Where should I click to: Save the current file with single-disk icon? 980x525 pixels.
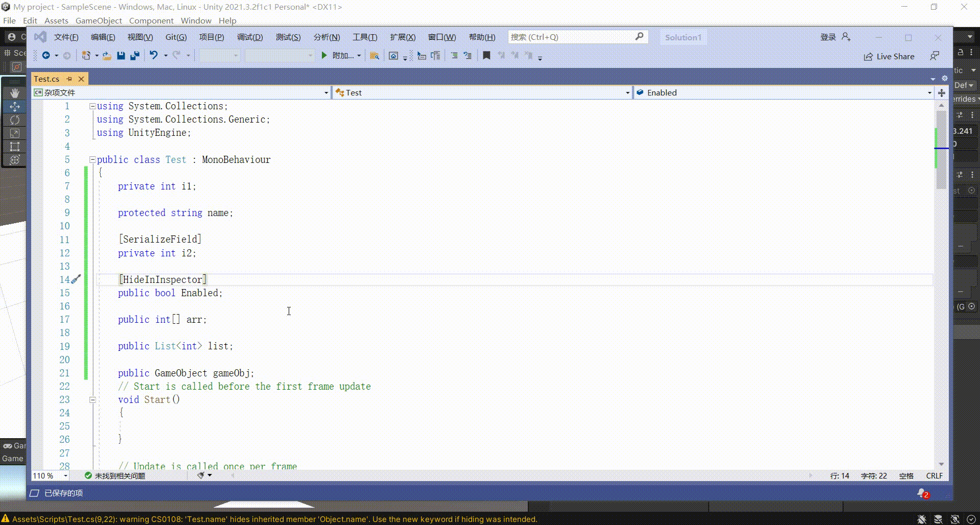click(121, 56)
